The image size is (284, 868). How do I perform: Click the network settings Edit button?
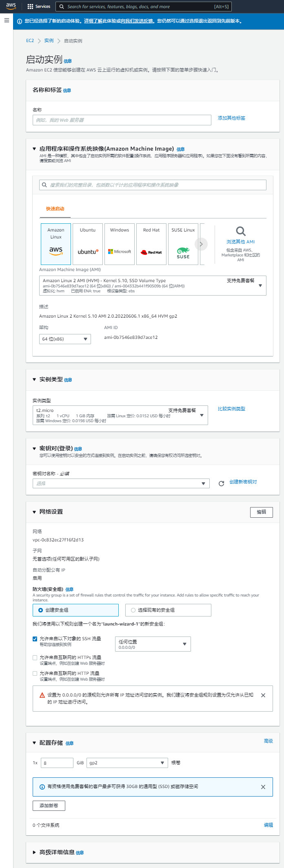[262, 512]
